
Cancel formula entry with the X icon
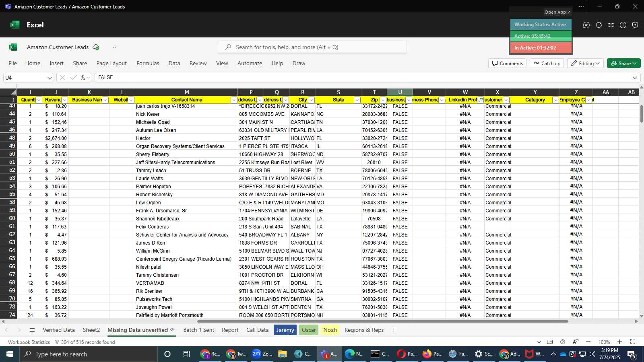pyautogui.click(x=62, y=78)
